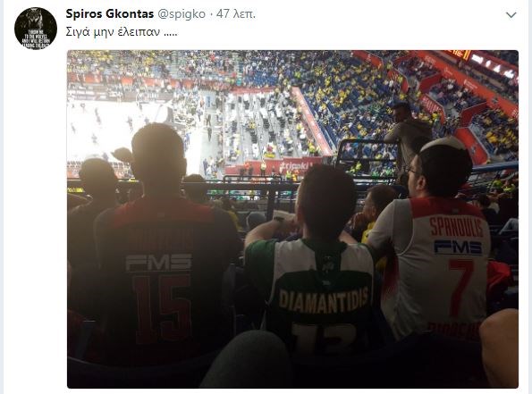Open Spiros Gkontas profile avatar
This screenshot has height=394, width=532.
click(36, 29)
